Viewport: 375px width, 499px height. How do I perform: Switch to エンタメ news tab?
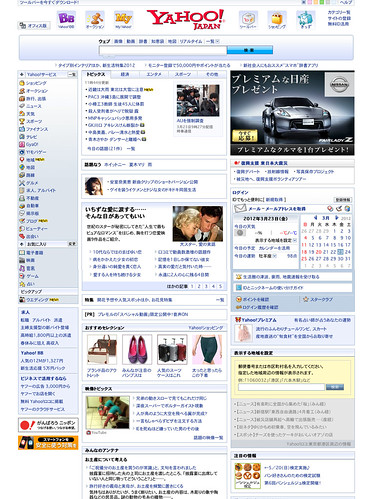pos(154,74)
